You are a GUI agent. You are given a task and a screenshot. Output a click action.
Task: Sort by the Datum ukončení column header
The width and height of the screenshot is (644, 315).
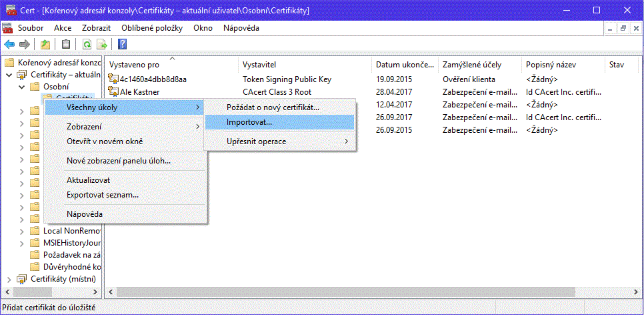[x=405, y=65]
